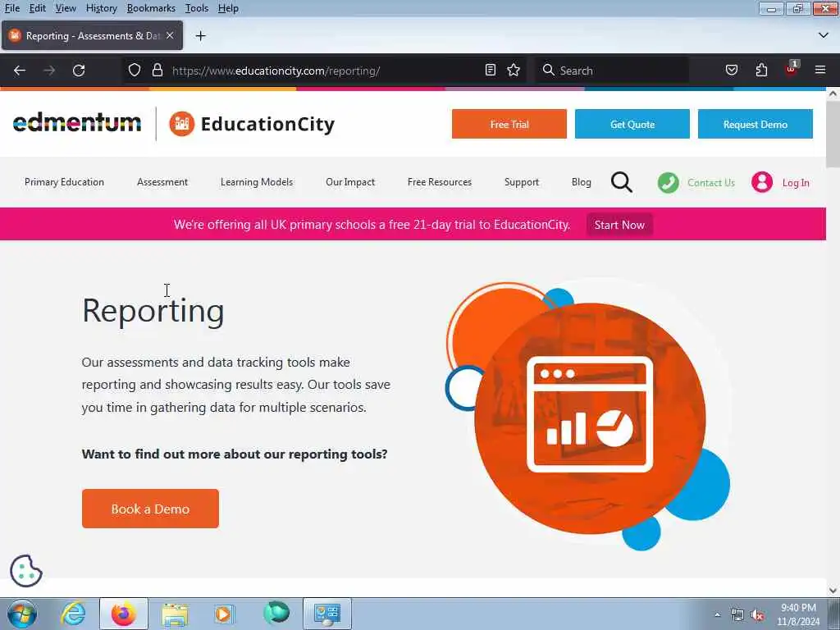Open the Help menu

pos(228,8)
